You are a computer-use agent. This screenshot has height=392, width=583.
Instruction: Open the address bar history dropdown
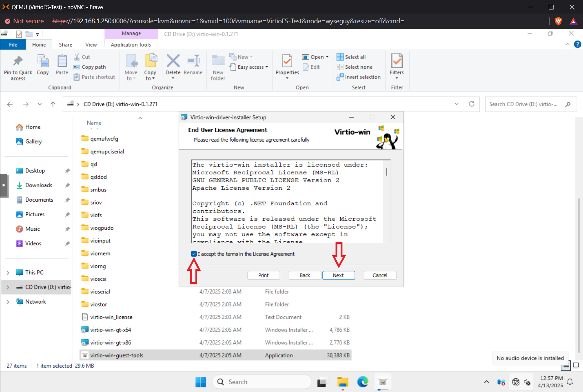[457, 104]
